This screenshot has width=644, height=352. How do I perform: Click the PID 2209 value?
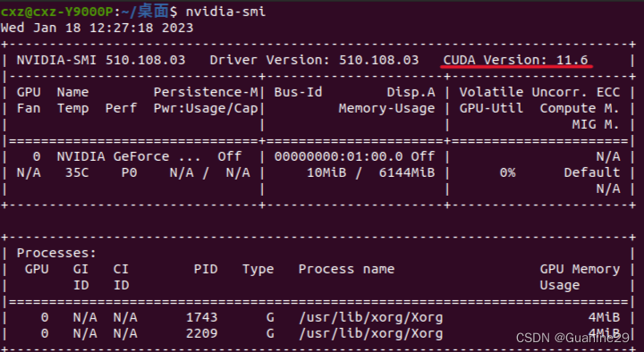(x=201, y=333)
